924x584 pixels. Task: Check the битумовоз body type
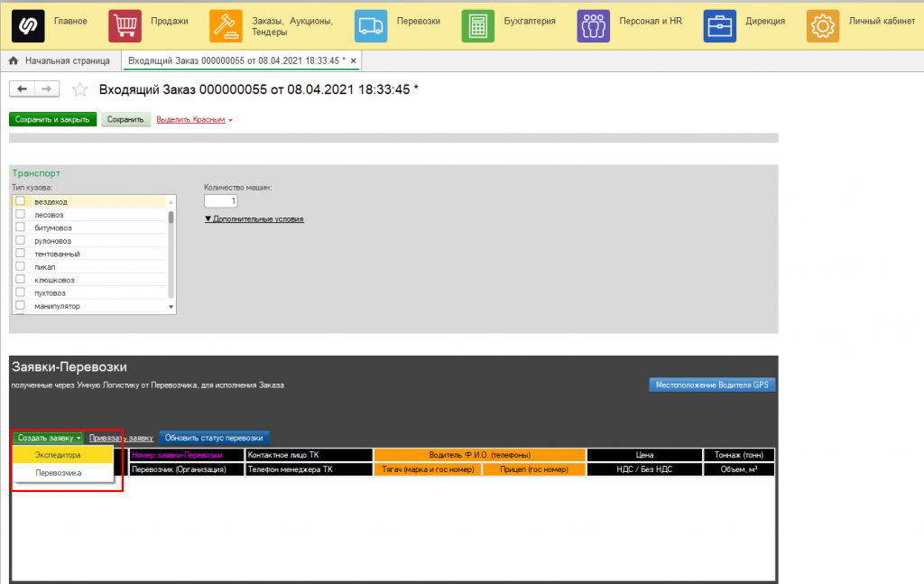21,227
